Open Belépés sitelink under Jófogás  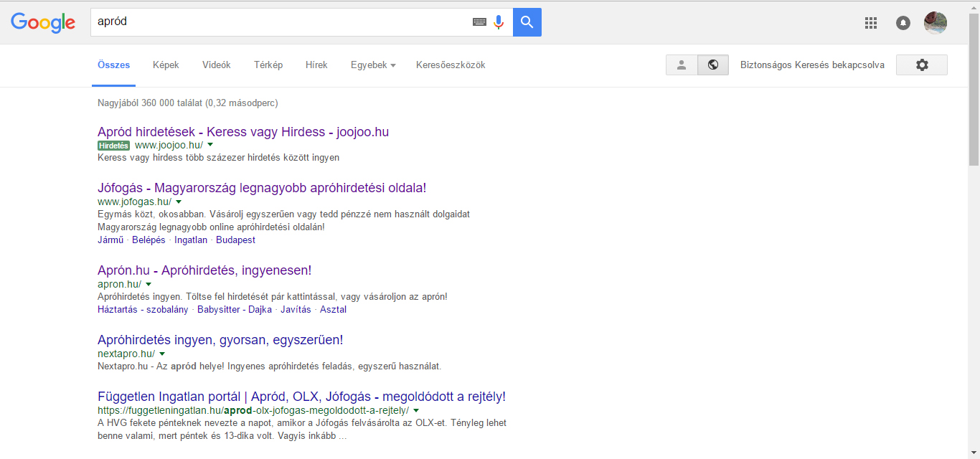point(149,240)
